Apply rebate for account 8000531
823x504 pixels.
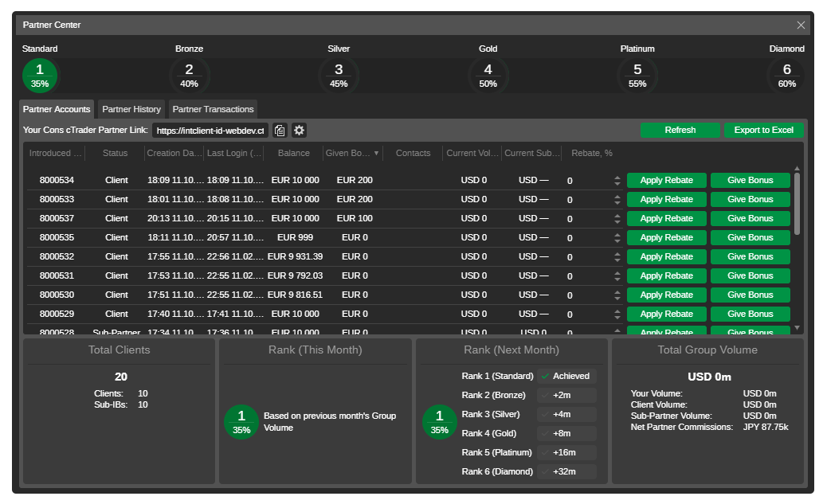[x=667, y=275]
